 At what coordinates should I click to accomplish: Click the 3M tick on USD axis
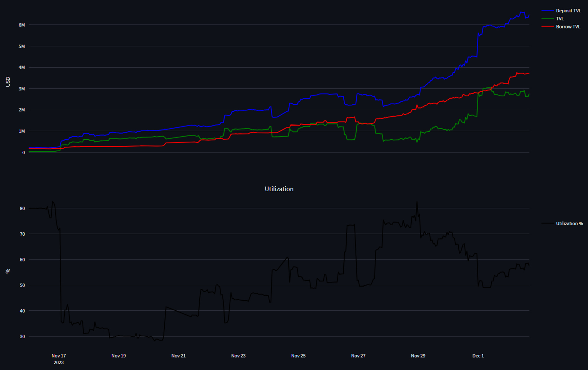pyautogui.click(x=22, y=89)
